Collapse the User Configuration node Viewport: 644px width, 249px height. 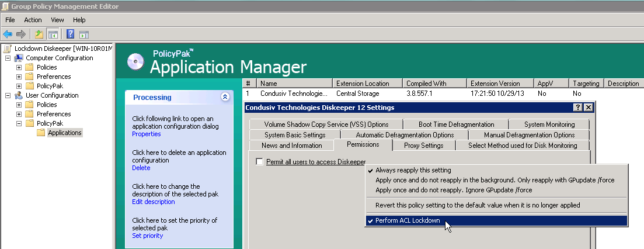point(8,95)
